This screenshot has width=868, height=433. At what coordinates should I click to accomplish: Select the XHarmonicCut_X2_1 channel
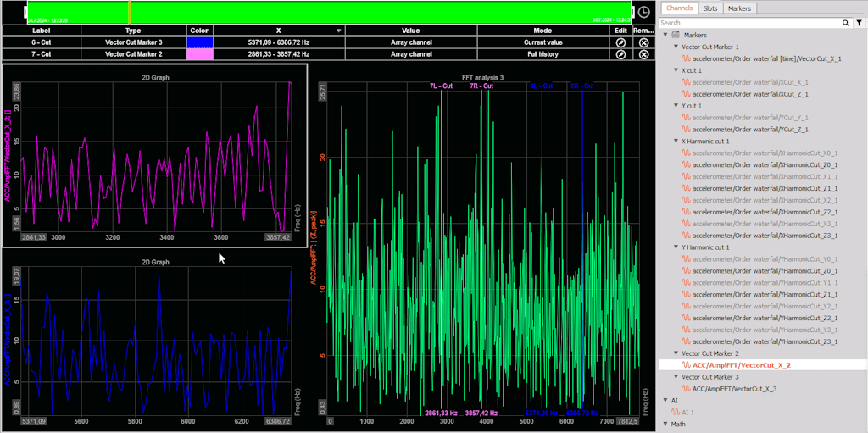pyautogui.click(x=765, y=200)
